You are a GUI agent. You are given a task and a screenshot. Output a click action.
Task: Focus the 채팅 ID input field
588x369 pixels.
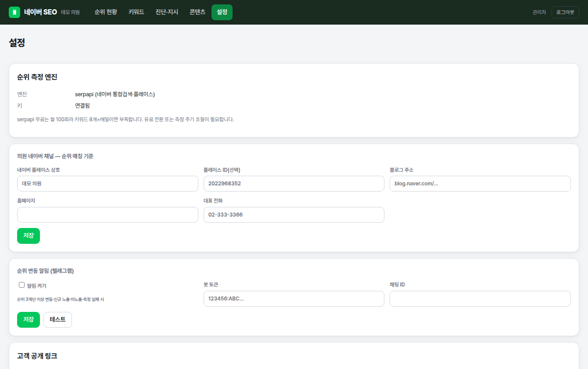tap(480, 299)
